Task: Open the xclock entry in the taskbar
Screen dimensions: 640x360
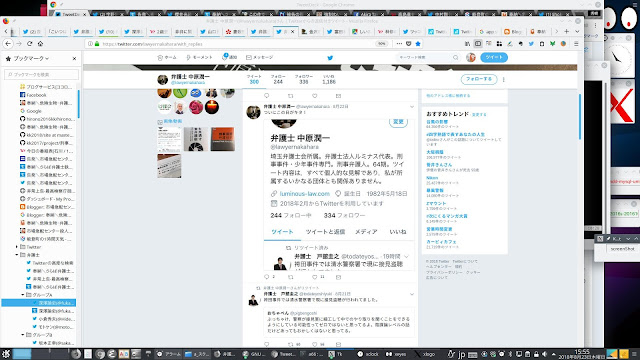Action: coord(368,354)
